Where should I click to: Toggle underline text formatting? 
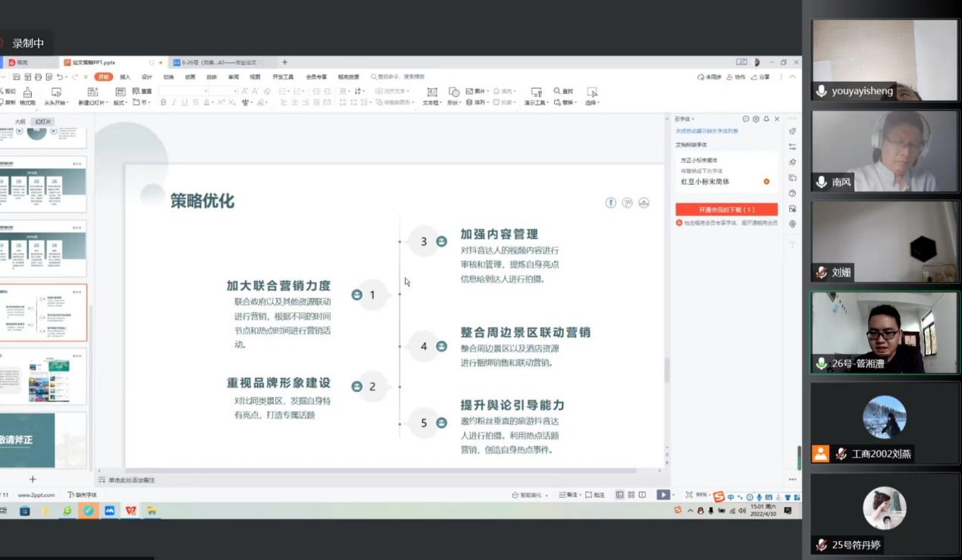(184, 102)
